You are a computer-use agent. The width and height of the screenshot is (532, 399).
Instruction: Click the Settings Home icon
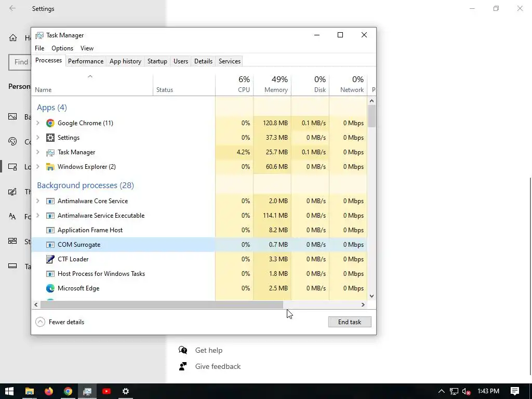point(13,37)
